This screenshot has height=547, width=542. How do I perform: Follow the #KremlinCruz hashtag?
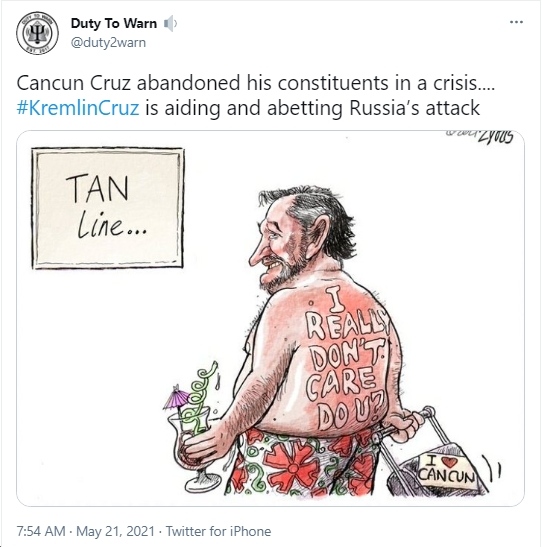pyautogui.click(x=78, y=107)
